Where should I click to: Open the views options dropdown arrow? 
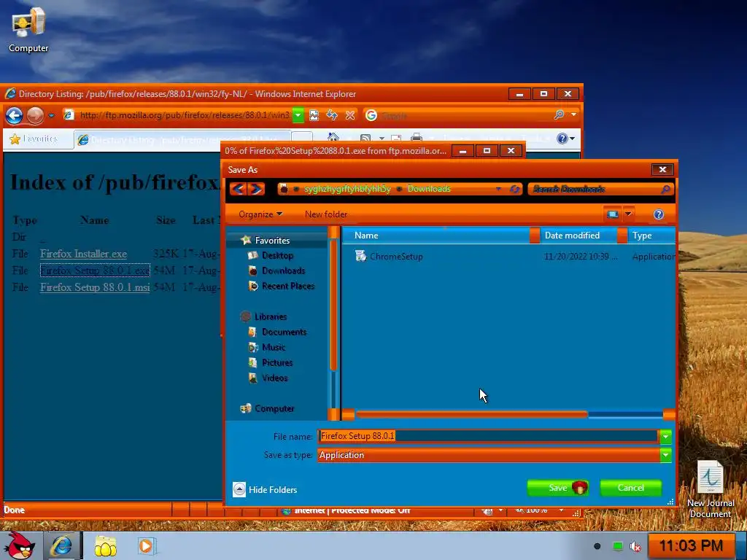pyautogui.click(x=628, y=214)
